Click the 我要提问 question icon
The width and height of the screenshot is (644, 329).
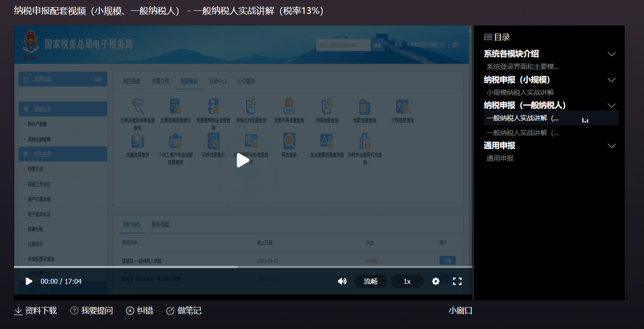(74, 311)
